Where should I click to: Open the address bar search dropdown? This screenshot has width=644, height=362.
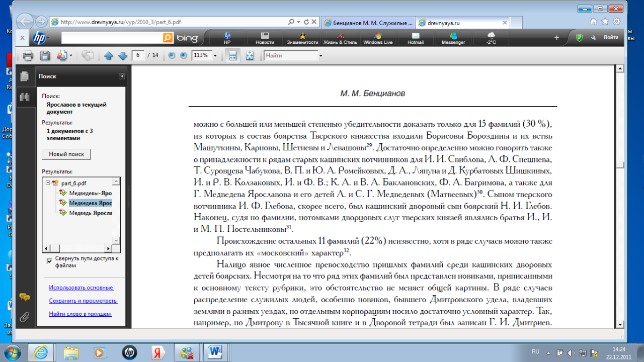point(298,22)
